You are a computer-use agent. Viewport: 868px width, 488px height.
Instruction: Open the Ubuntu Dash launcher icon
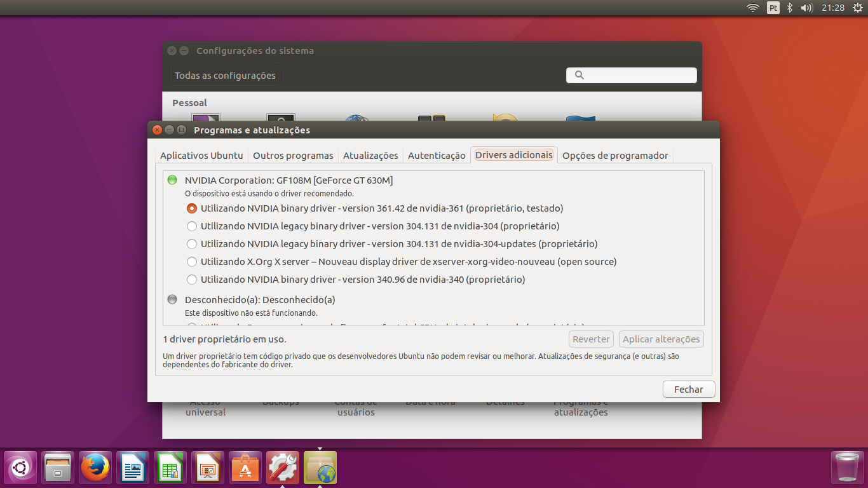[20, 468]
